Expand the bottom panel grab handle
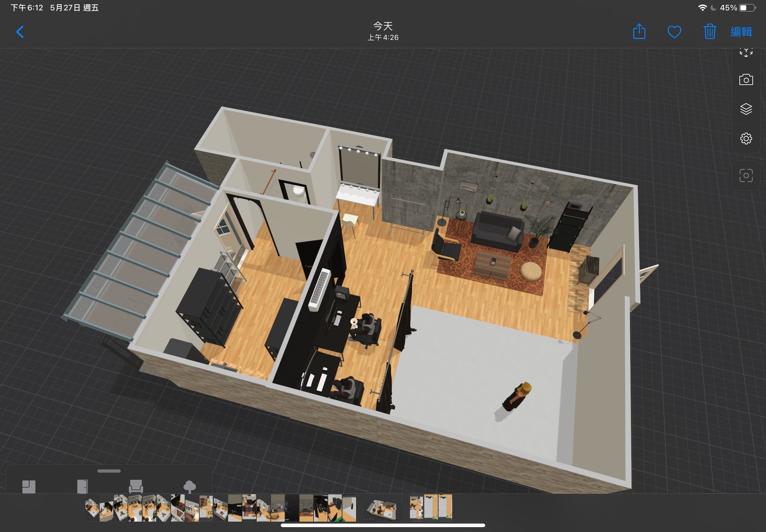Viewport: 766px width, 532px height. (x=109, y=471)
